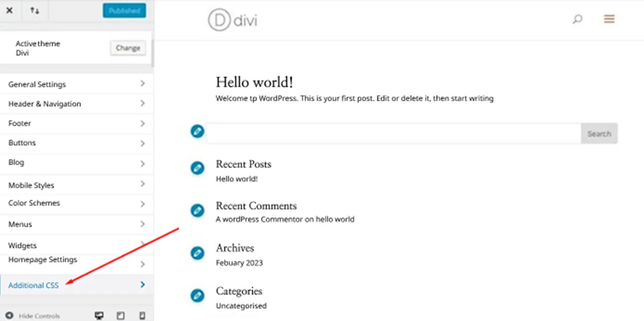Viewport: 644px width, 321px height.
Task: Click into the search text field
Action: tap(394, 134)
